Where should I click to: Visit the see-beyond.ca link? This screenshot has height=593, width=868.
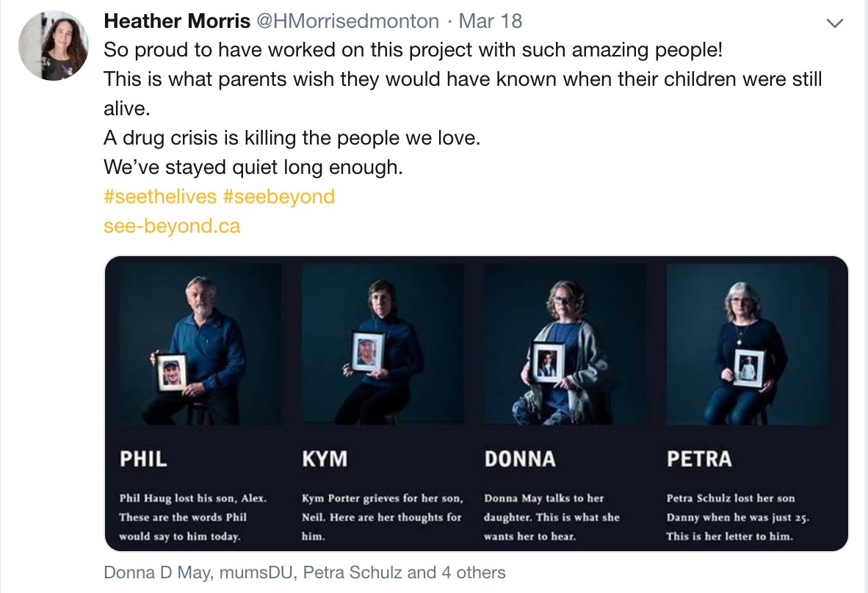[x=172, y=226]
